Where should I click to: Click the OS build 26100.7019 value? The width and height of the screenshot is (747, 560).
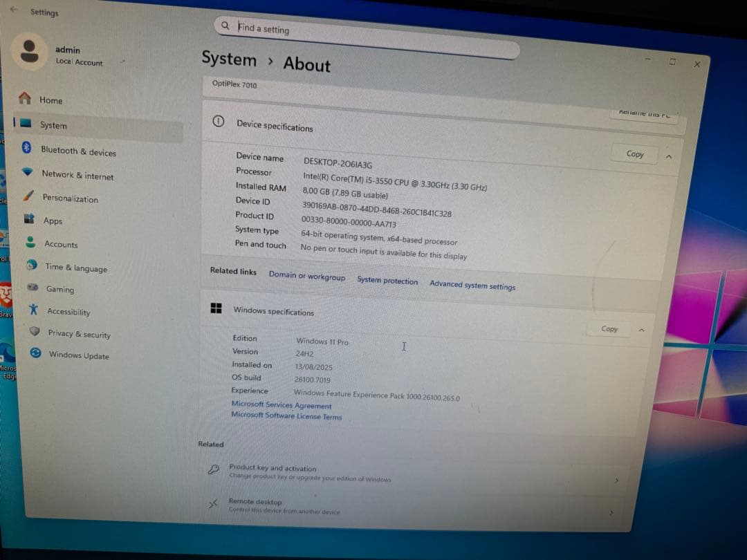point(312,380)
